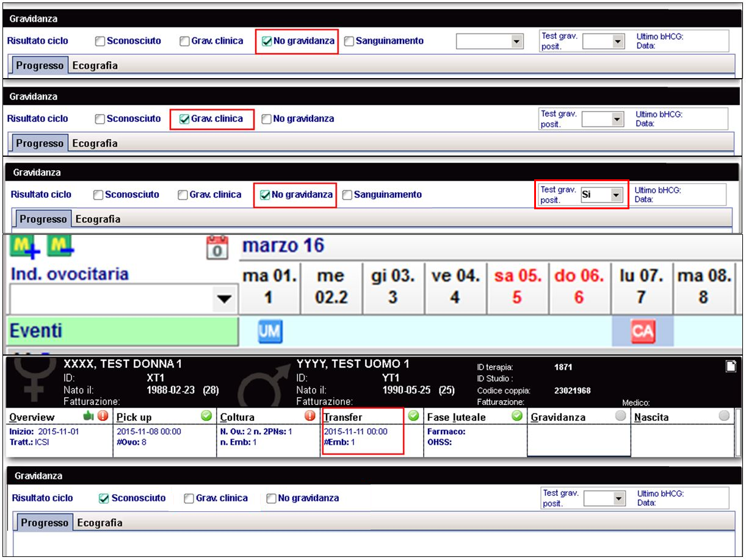Image resolution: width=746 pixels, height=560 pixels.
Task: Click the grey status circle in Nascita header
Action: pyautogui.click(x=724, y=417)
